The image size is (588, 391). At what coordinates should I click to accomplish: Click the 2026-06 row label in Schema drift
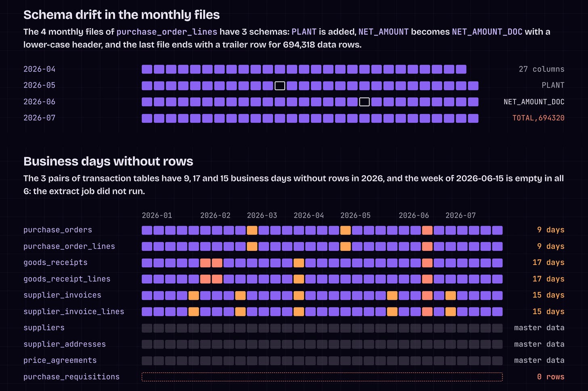[x=40, y=102]
